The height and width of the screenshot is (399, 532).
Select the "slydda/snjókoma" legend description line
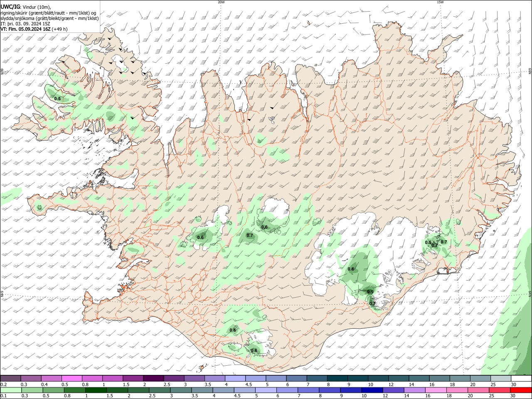pos(50,18)
